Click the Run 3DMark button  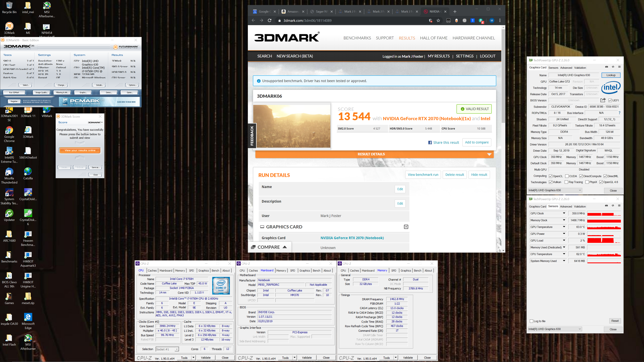pos(14,93)
